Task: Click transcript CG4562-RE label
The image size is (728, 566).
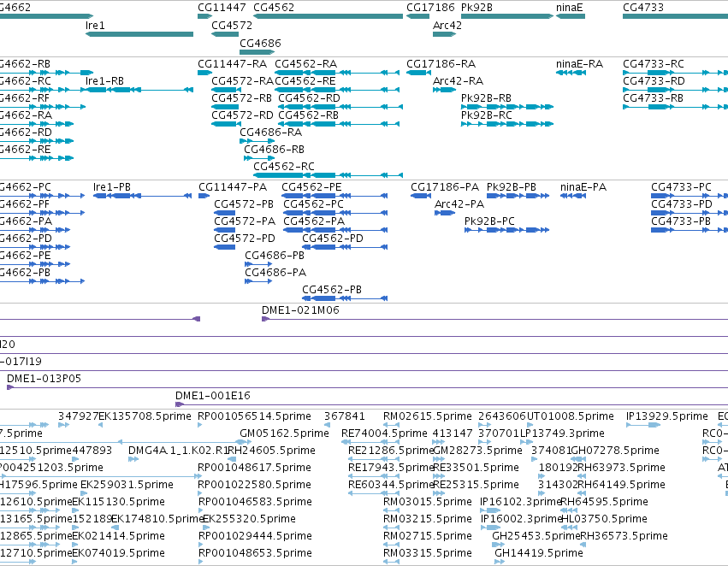Action: [305, 81]
